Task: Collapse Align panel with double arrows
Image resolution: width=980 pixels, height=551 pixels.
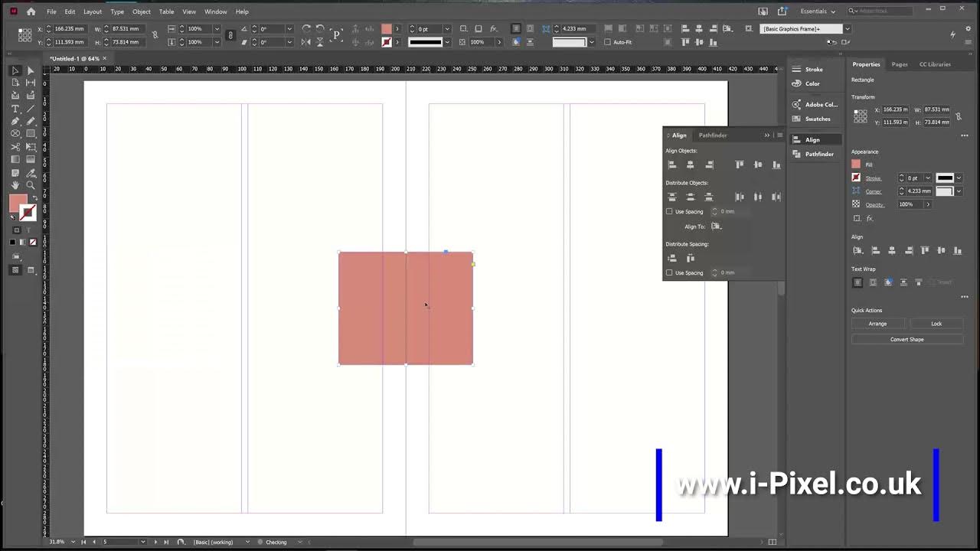Action: (766, 135)
